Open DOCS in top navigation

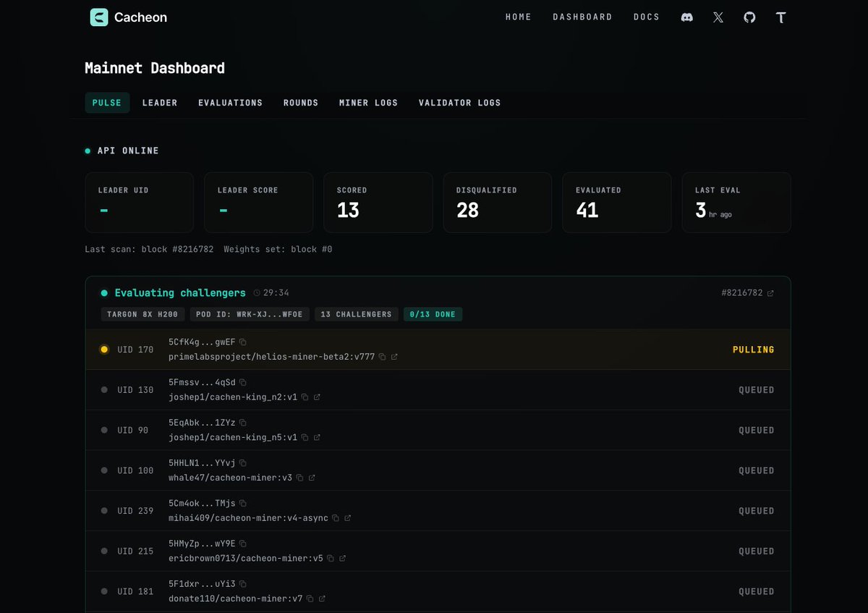(x=647, y=17)
